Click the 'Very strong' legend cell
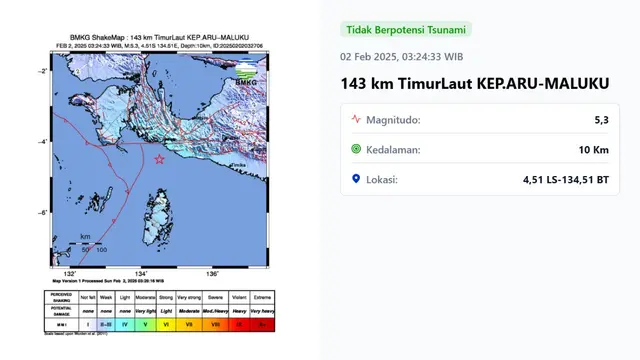Screen dimensions: 640x360 click(189, 298)
